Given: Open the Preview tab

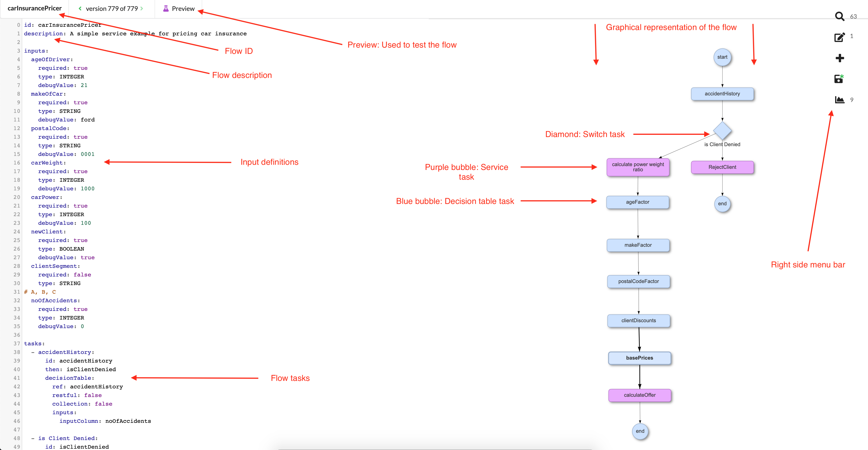Looking at the screenshot, I should click(183, 8).
